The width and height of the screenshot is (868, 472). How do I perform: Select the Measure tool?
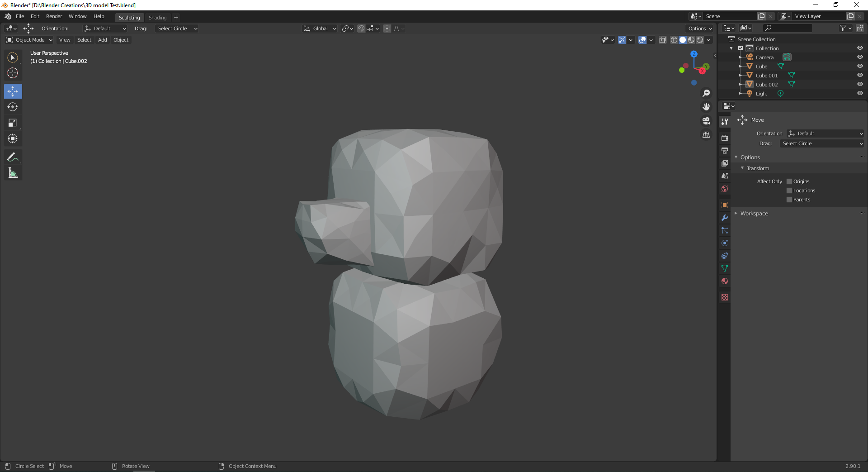[13, 173]
